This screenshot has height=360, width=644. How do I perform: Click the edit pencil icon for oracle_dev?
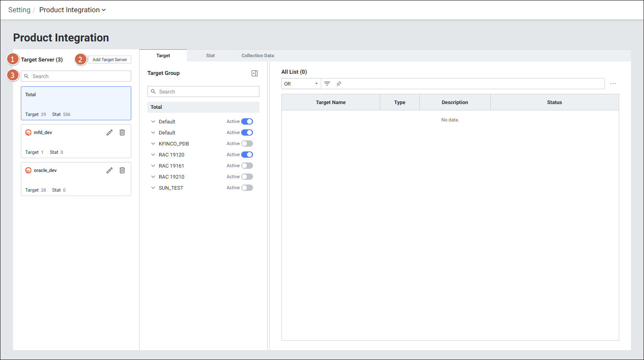(110, 170)
